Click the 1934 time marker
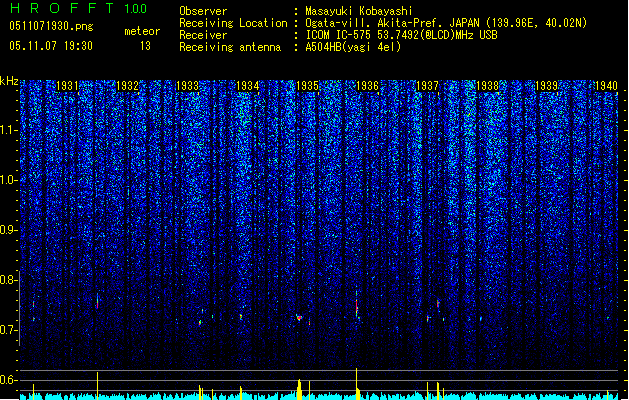The width and height of the screenshot is (629, 400). coord(248,86)
